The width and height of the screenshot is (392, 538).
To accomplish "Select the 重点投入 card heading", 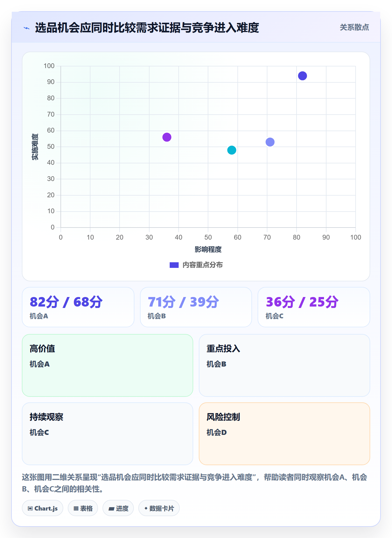I will pos(223,349).
